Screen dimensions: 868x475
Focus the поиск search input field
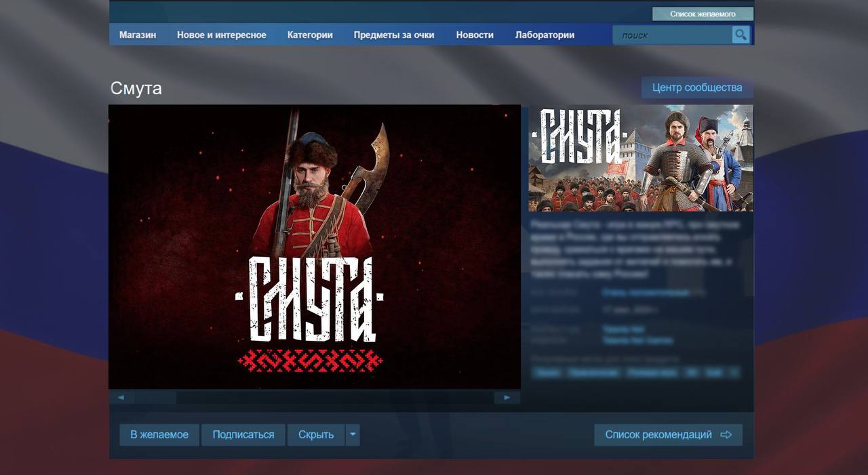pyautogui.click(x=673, y=35)
